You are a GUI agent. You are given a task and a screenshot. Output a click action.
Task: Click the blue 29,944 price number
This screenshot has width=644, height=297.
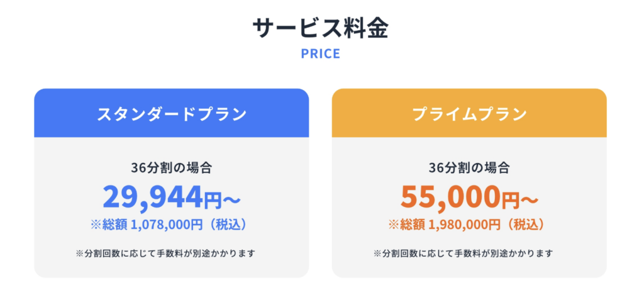click(x=153, y=198)
